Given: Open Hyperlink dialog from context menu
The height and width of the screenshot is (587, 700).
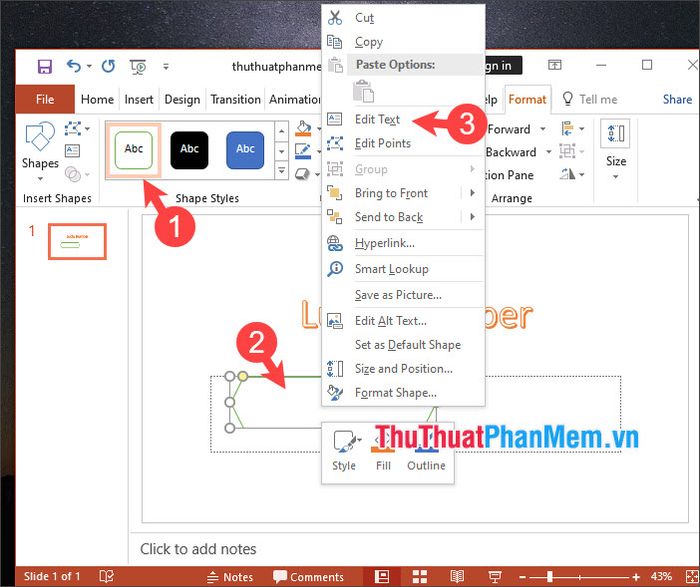Looking at the screenshot, I should pyautogui.click(x=403, y=243).
